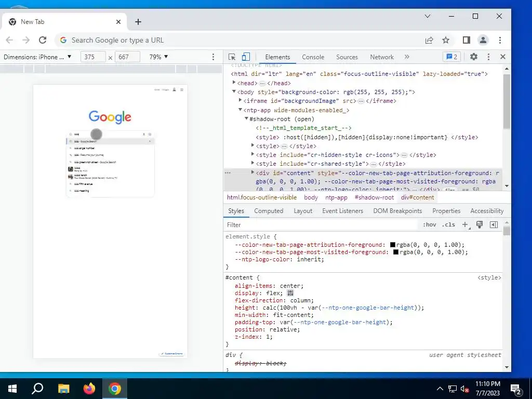This screenshot has height=399, width=532.
Task: Open device toolbar more options menu
Action: (x=213, y=57)
